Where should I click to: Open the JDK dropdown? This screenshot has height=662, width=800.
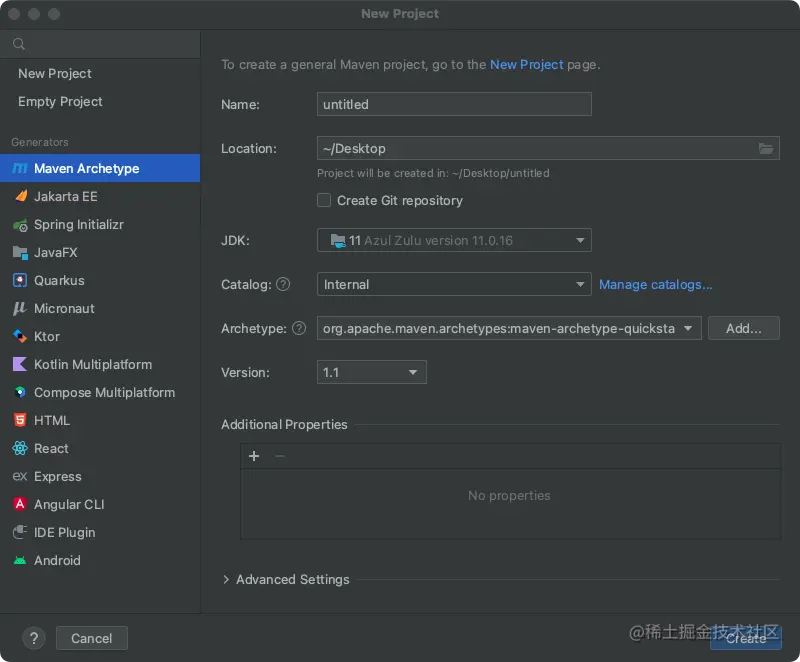[454, 240]
